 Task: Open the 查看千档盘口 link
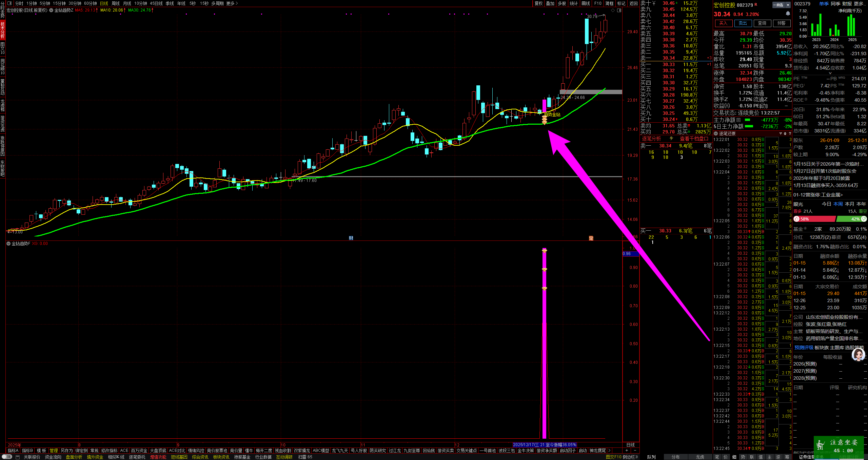click(694, 139)
